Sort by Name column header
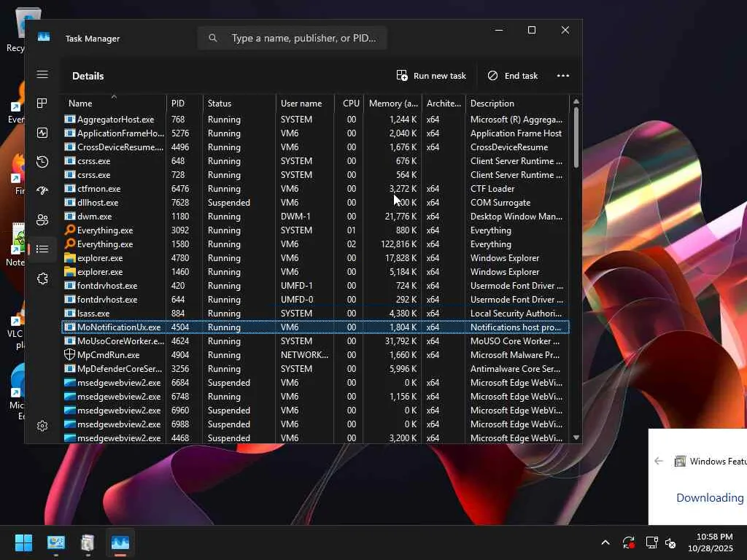This screenshot has height=560, width=747. tap(113, 104)
